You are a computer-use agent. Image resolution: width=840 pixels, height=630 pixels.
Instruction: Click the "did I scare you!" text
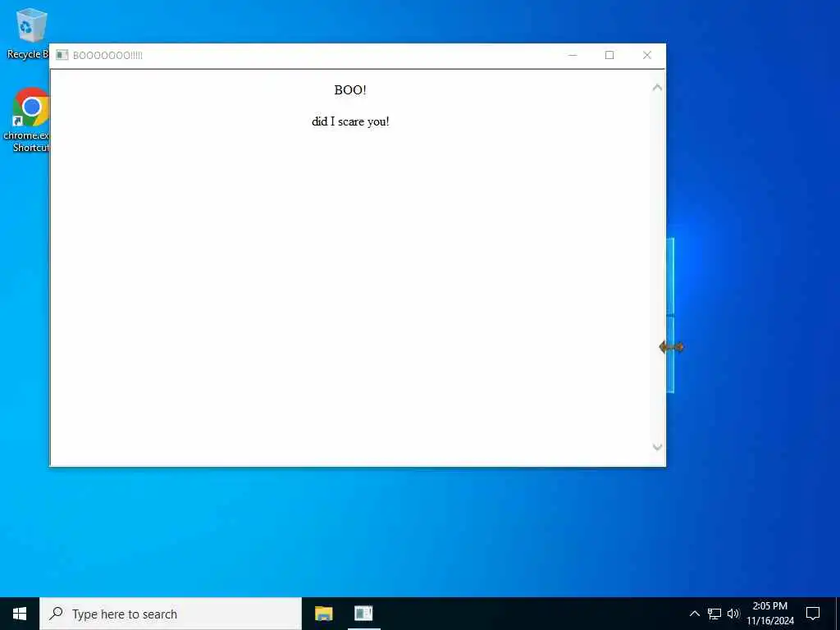(350, 121)
